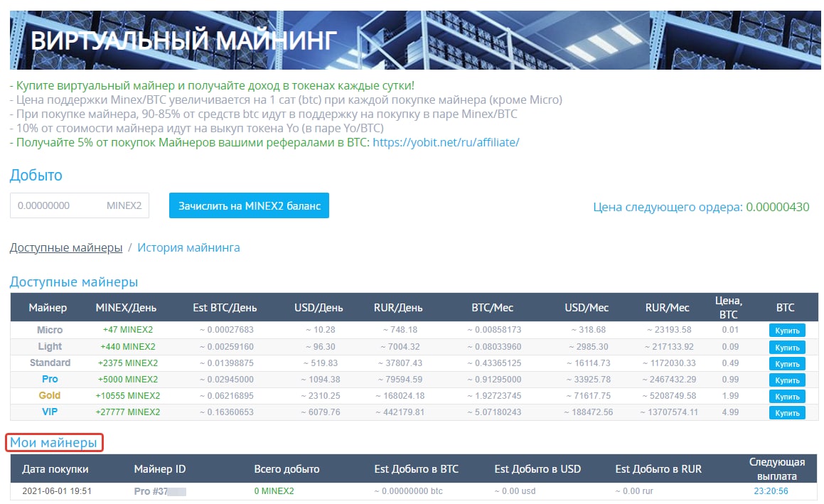
Task: Click the RUR/Мес column header
Action: (668, 307)
